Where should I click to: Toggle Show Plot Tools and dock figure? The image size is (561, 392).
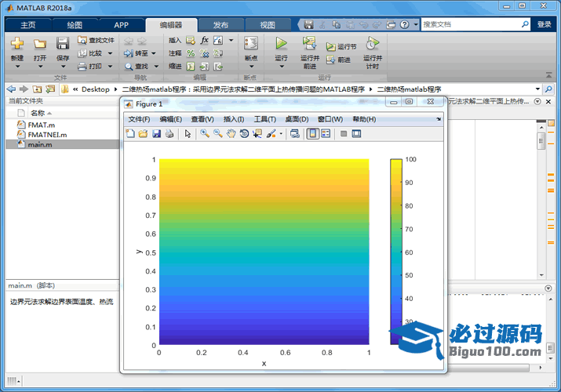pyautogui.click(x=356, y=133)
